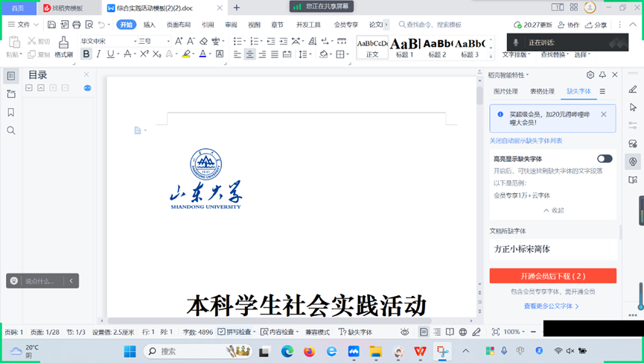Apply italic formatting

(x=98, y=54)
